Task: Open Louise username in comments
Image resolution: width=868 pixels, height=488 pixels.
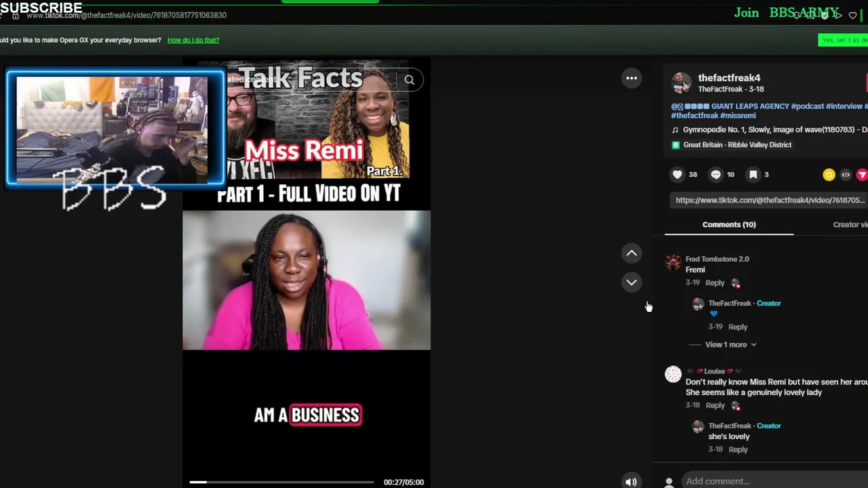Action: [714, 371]
